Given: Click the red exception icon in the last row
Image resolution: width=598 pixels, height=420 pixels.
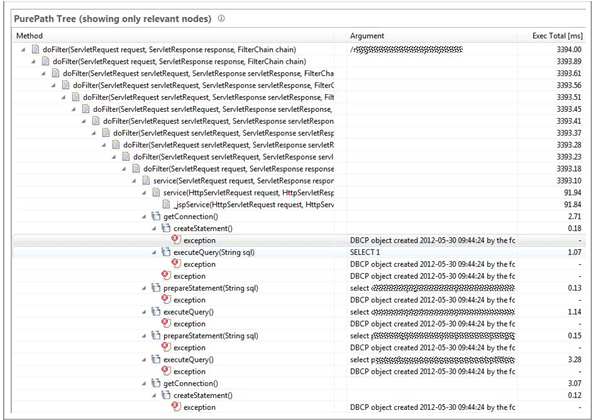Looking at the screenshot, I should coord(176,407).
